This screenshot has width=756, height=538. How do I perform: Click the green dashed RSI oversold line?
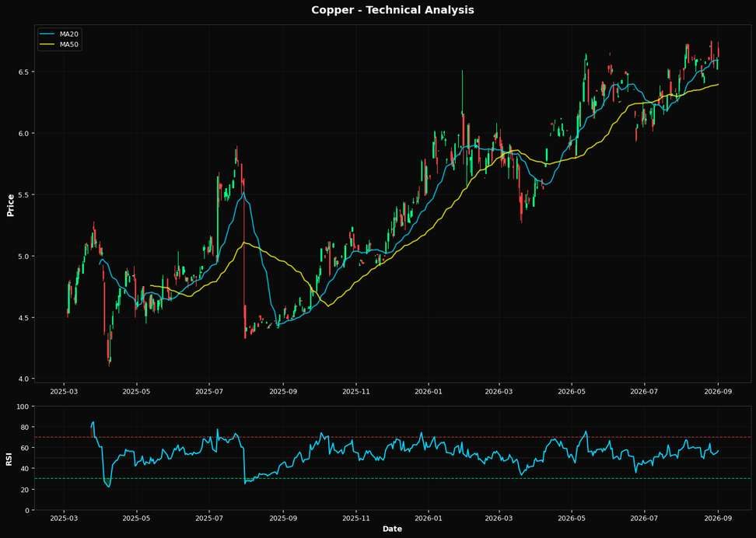pos(393,479)
